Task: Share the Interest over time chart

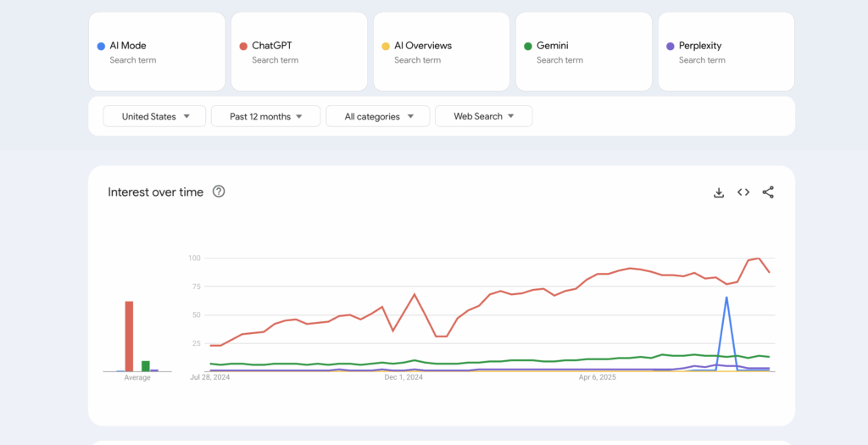Action: click(768, 192)
